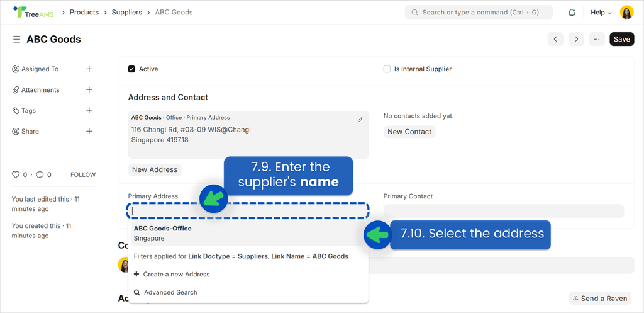Navigate to Suppliers breadcrumb
This screenshot has width=644, height=313.
[127, 13]
